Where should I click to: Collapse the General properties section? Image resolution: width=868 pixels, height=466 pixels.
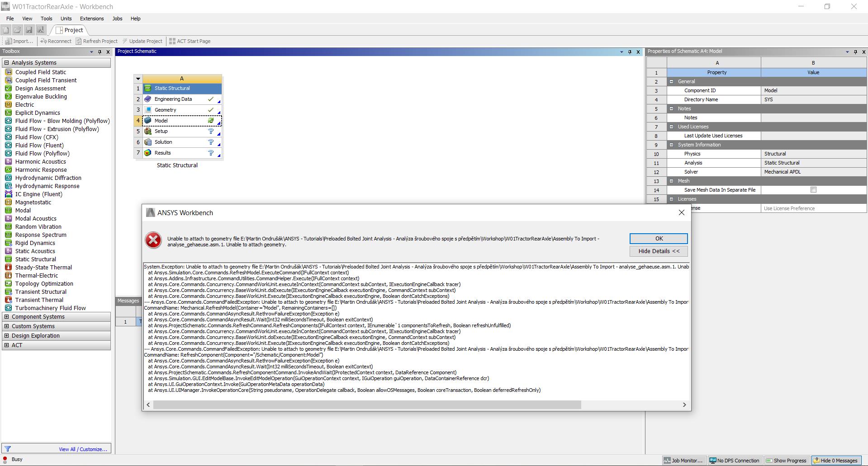(671, 81)
